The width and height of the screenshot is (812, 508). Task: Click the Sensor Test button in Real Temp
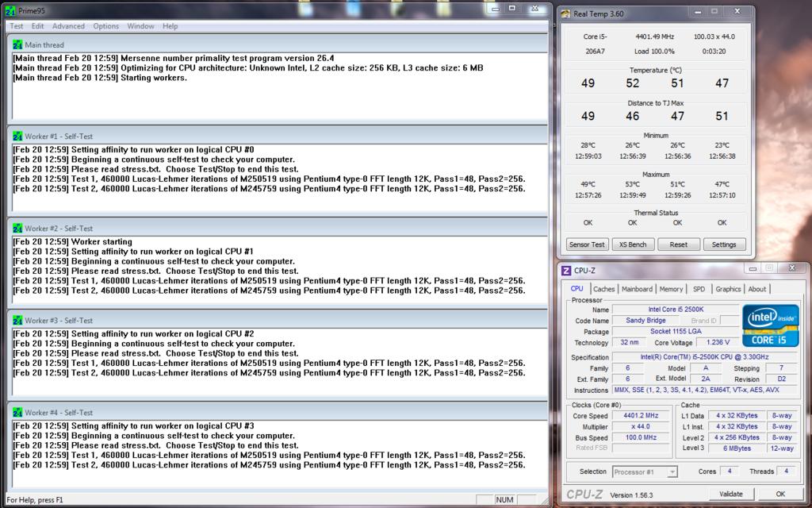587,244
